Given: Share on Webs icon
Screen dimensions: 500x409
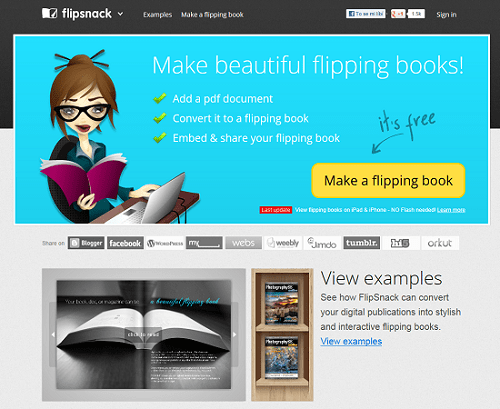Looking at the screenshot, I should coord(243,243).
